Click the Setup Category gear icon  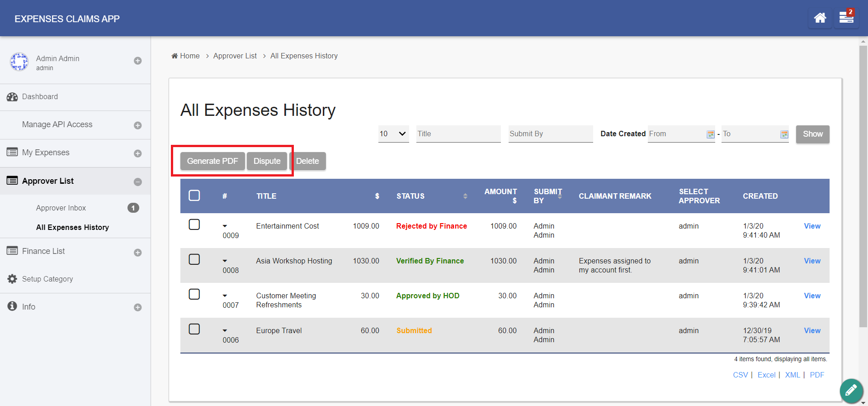pyautogui.click(x=12, y=279)
